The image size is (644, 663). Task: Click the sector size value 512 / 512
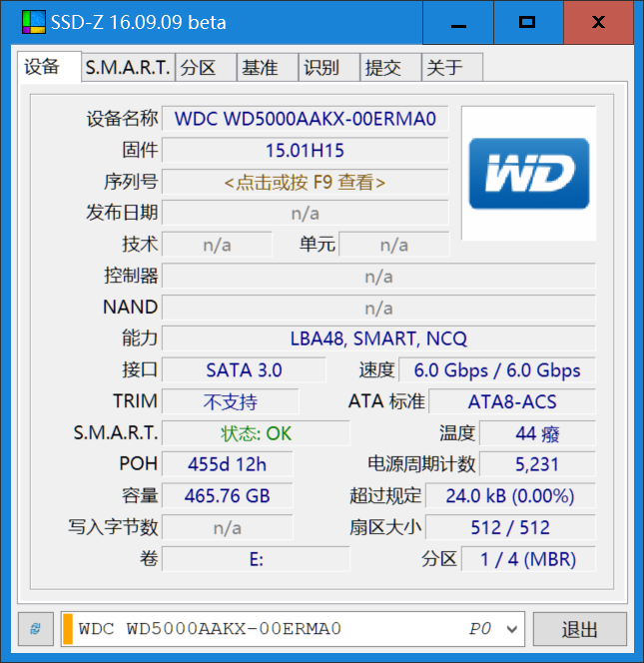(x=510, y=527)
